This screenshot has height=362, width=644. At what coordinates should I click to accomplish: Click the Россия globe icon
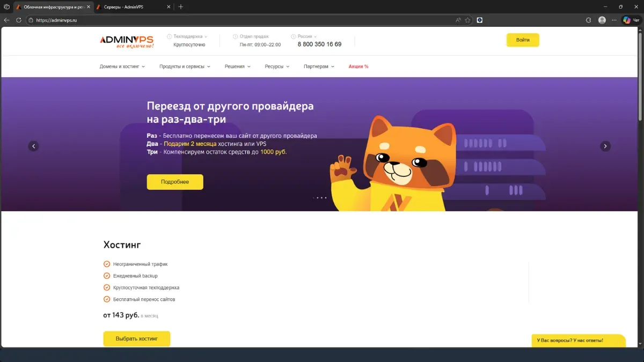point(293,36)
